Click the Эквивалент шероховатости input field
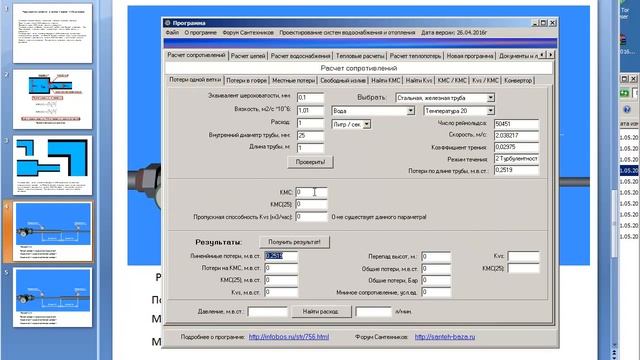This screenshot has height=360, width=640. (310, 98)
